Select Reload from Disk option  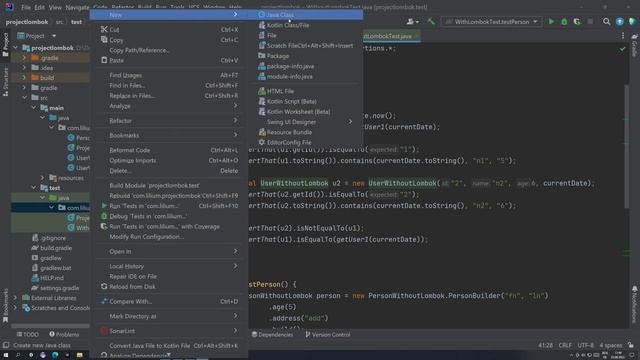(169, 287)
